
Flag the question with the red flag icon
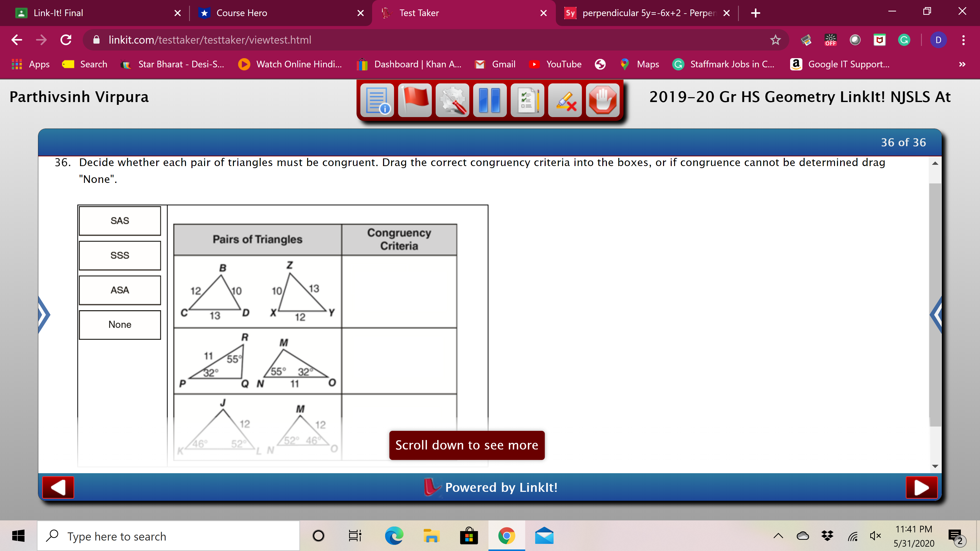415,100
